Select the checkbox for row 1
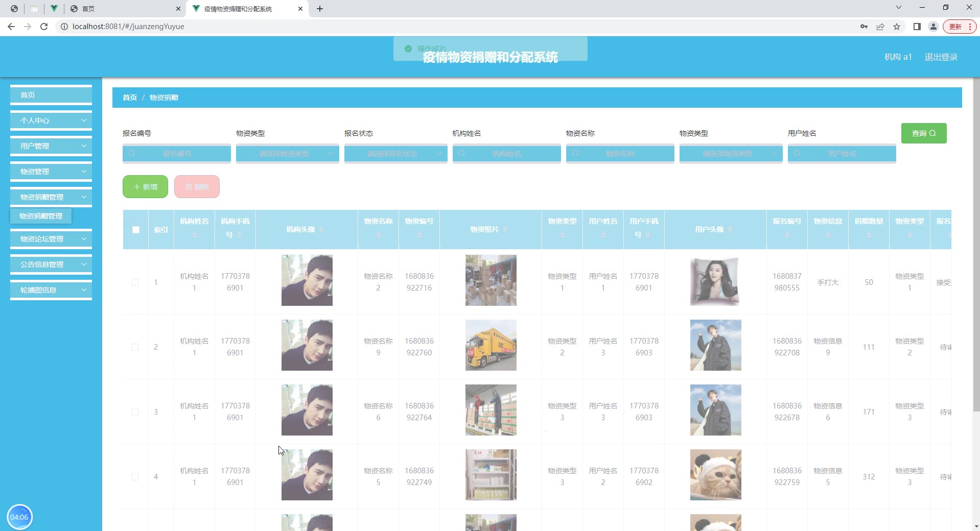The height and width of the screenshot is (531, 980). tap(135, 282)
